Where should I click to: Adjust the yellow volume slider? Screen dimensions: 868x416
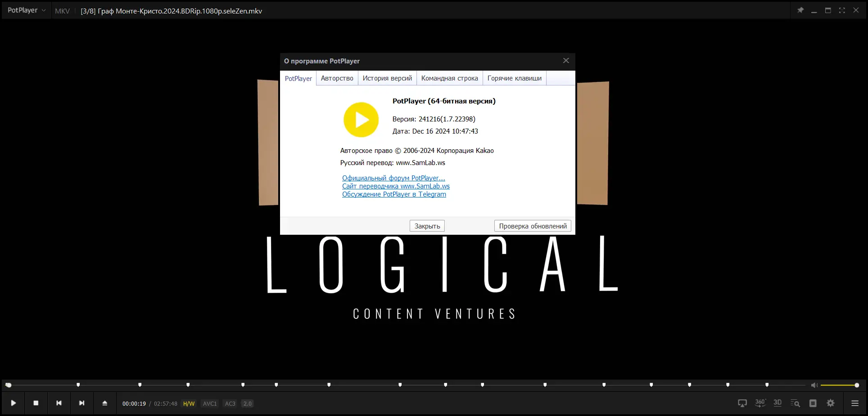point(839,385)
